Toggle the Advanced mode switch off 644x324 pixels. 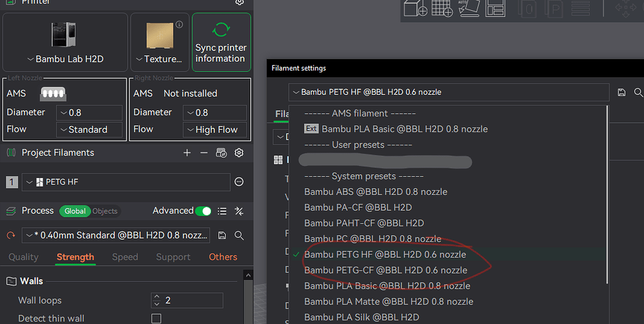203,211
